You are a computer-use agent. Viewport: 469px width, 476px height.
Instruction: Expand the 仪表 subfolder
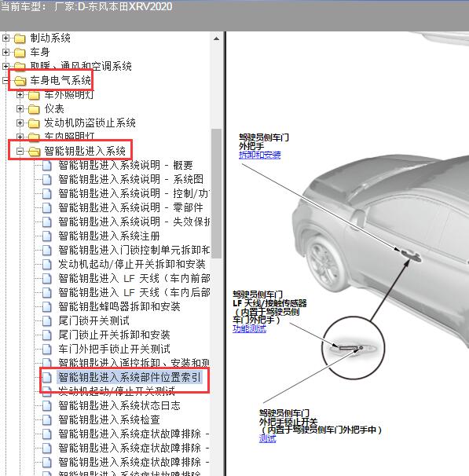click(20, 108)
